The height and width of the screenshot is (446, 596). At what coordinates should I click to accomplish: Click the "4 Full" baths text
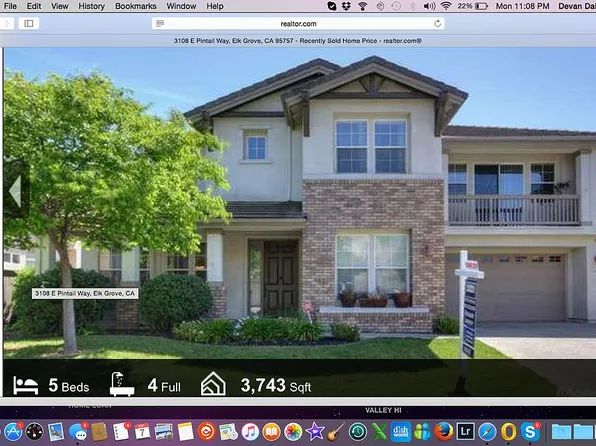point(164,386)
